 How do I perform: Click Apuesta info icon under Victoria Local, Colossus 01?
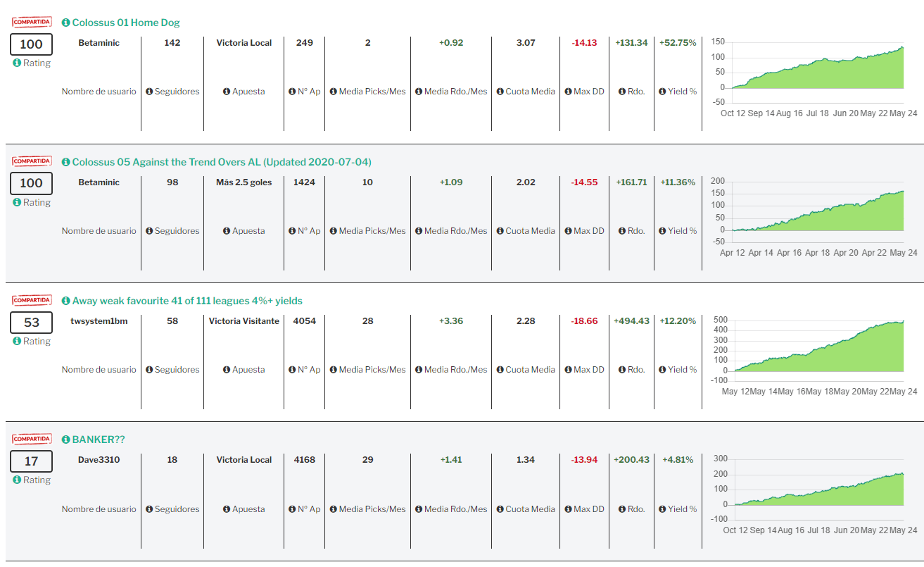click(x=227, y=92)
